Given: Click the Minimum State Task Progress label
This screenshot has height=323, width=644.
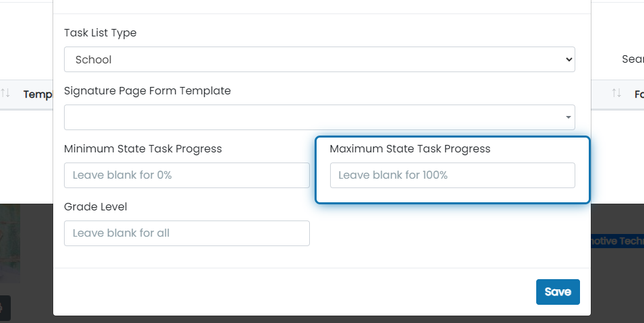Looking at the screenshot, I should (x=143, y=149).
